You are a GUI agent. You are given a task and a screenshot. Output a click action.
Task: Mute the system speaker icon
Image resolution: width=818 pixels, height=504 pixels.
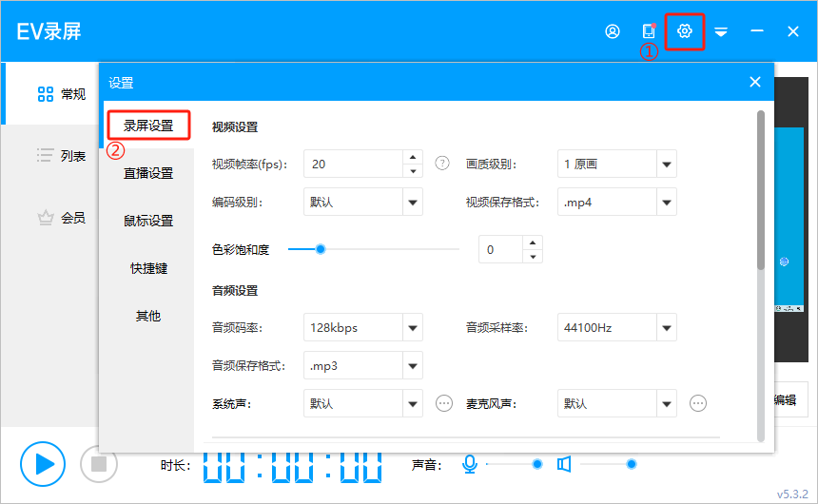pyautogui.click(x=564, y=464)
